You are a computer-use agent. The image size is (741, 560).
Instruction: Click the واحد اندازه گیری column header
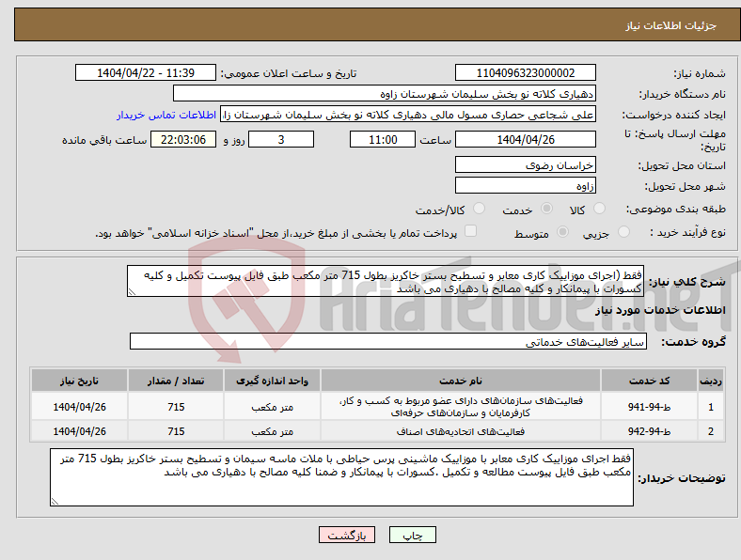pos(272,381)
